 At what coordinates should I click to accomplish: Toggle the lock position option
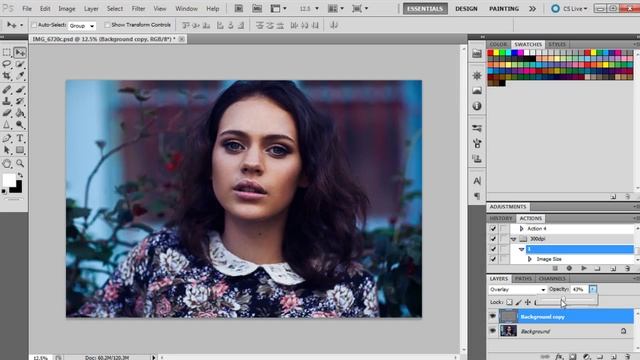click(528, 302)
